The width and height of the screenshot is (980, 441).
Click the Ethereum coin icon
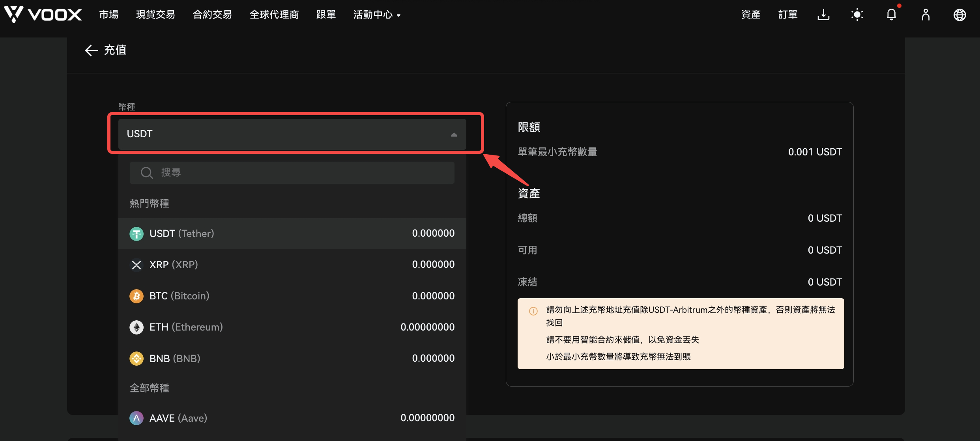[137, 327]
